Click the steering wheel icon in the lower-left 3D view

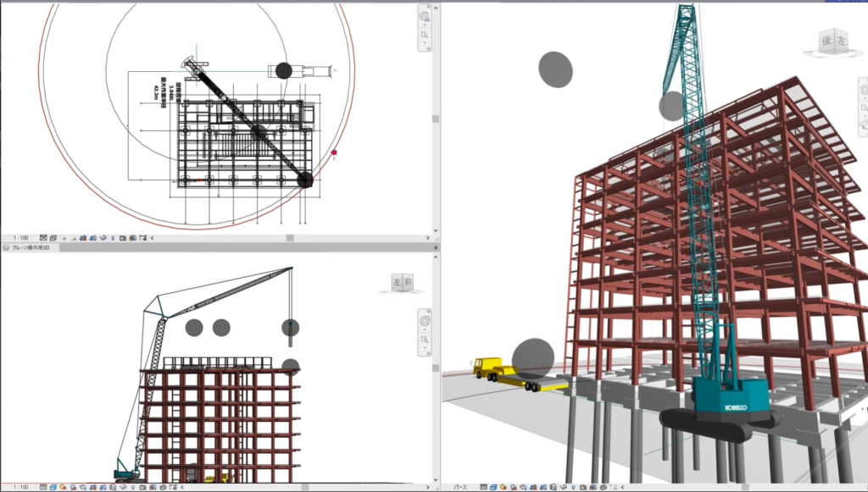[x=424, y=322]
